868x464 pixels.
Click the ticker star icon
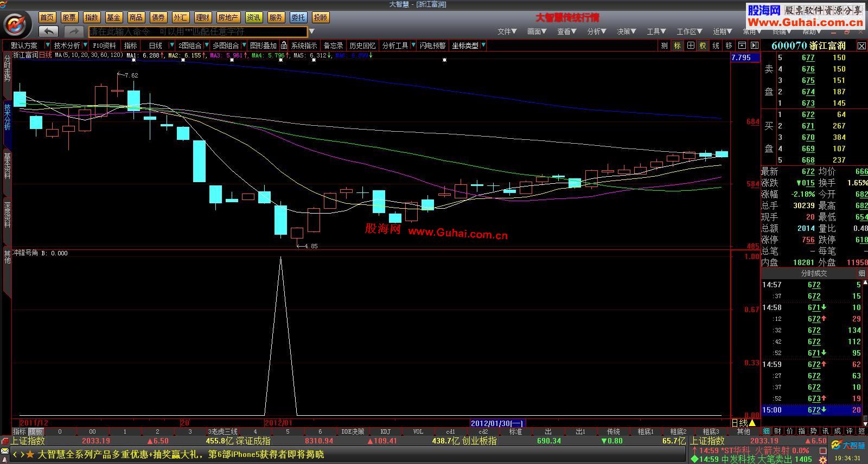[x=30, y=454]
